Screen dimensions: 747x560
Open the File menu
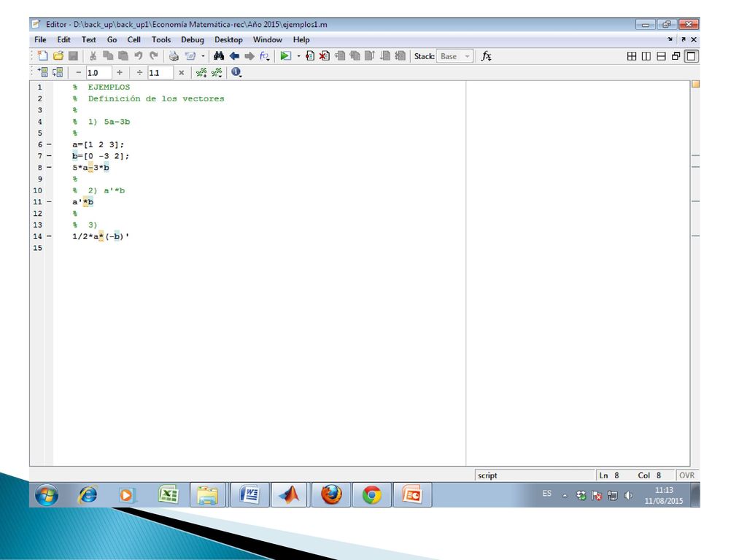(40, 39)
